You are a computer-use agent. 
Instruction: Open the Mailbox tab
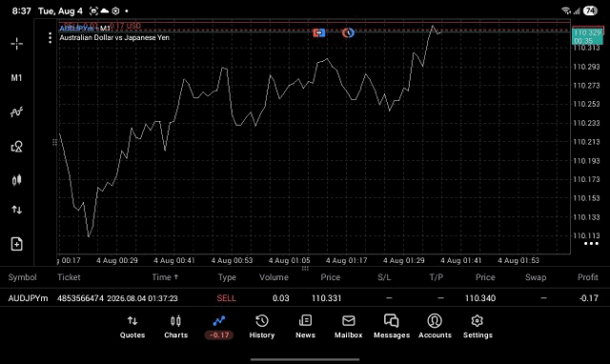[349, 327]
